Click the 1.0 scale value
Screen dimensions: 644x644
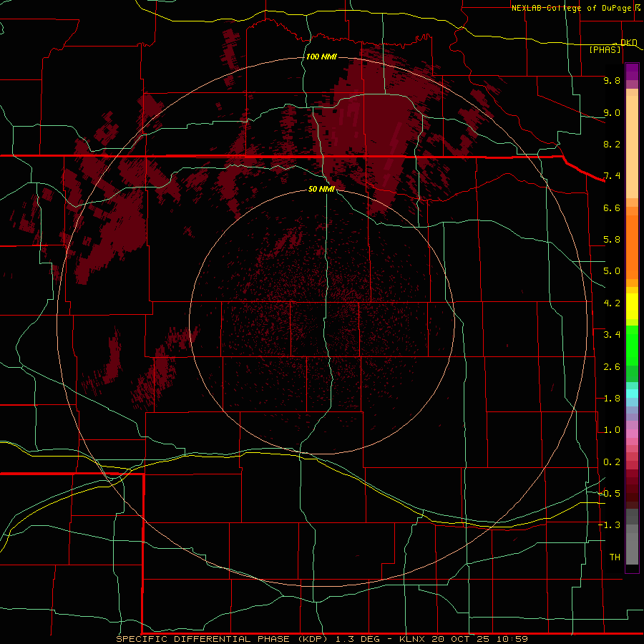click(x=612, y=430)
